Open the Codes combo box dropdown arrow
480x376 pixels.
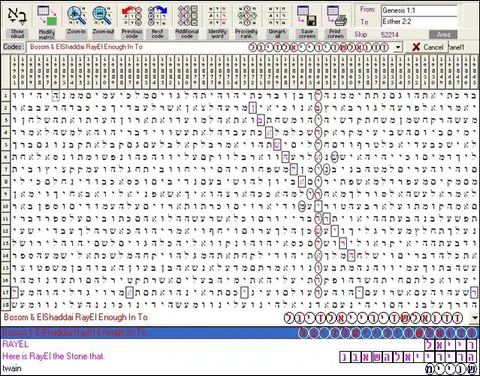pos(398,47)
